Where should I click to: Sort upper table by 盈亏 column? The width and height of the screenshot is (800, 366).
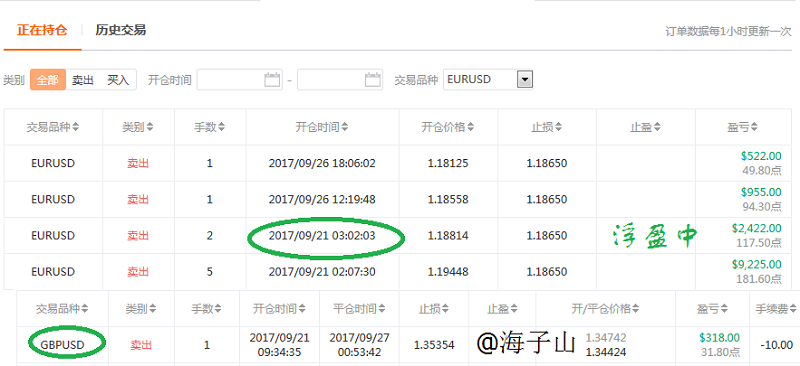coord(743,127)
